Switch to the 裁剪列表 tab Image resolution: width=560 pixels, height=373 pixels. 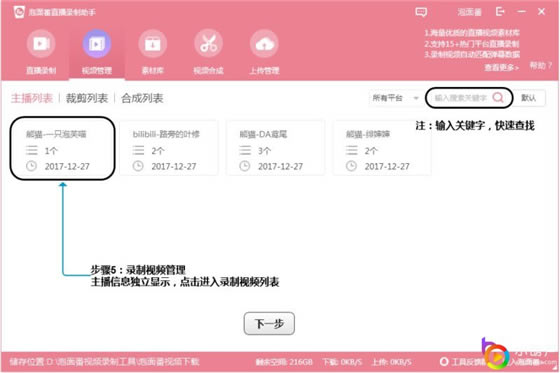point(87,98)
